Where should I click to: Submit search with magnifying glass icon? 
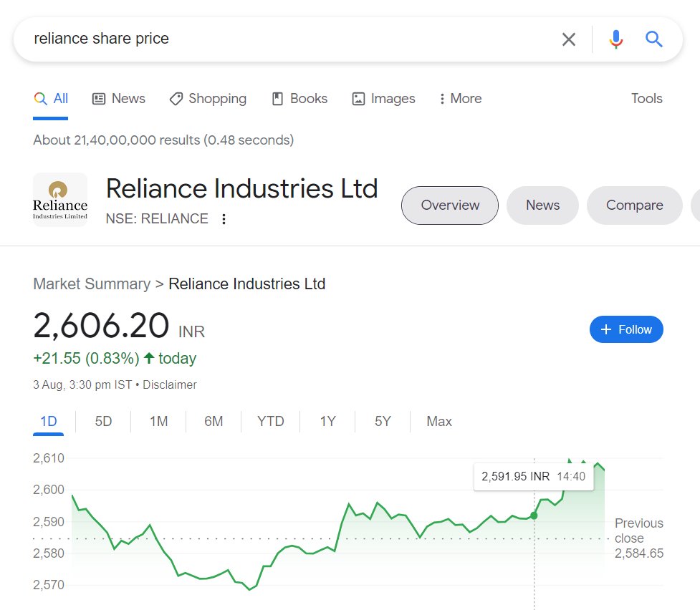[x=653, y=39]
